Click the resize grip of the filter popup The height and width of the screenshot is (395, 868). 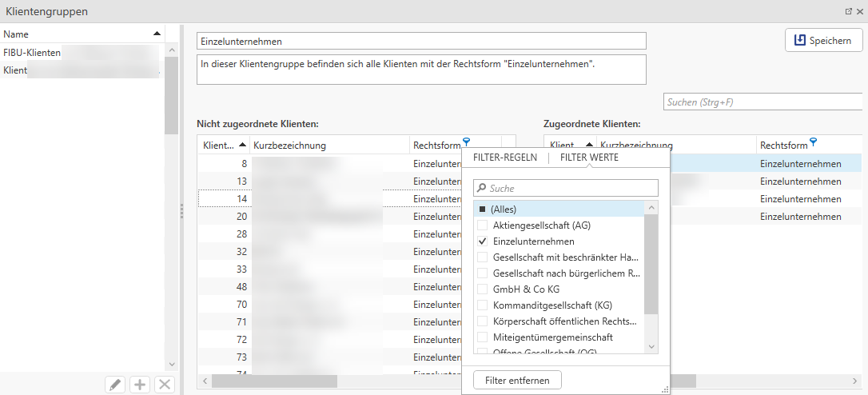click(x=664, y=389)
